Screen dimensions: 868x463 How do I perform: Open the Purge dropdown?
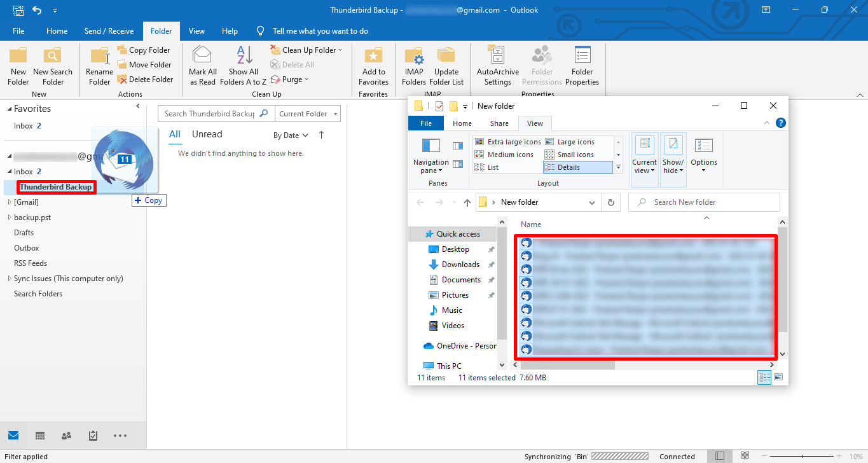coord(290,79)
